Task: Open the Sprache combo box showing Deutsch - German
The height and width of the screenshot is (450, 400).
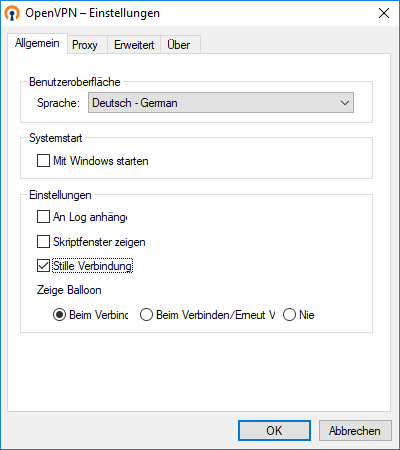Action: (221, 103)
